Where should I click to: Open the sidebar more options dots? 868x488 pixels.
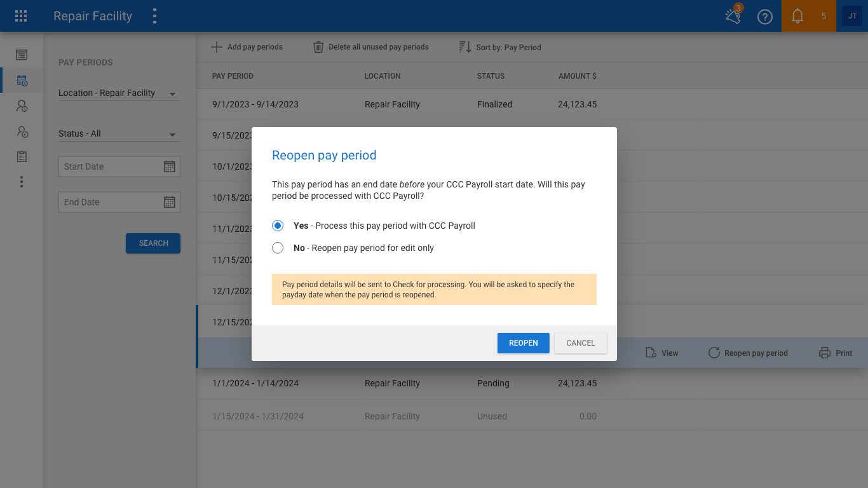[x=22, y=182]
